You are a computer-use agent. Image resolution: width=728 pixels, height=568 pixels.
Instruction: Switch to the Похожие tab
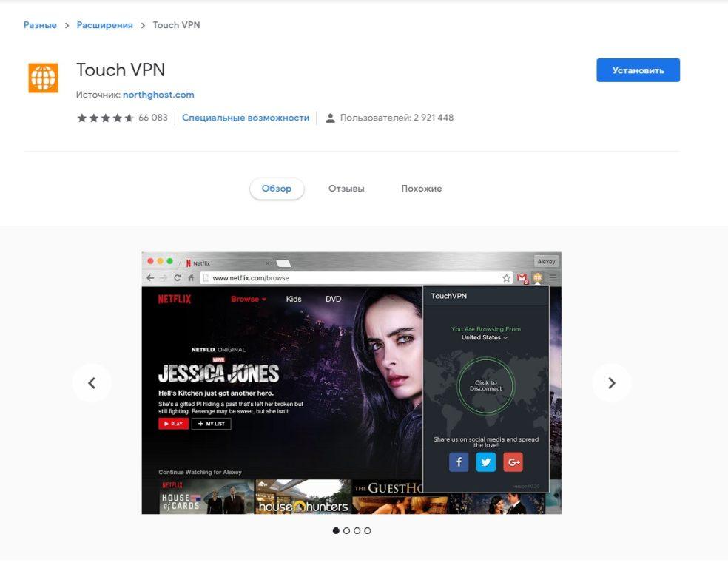coord(422,189)
